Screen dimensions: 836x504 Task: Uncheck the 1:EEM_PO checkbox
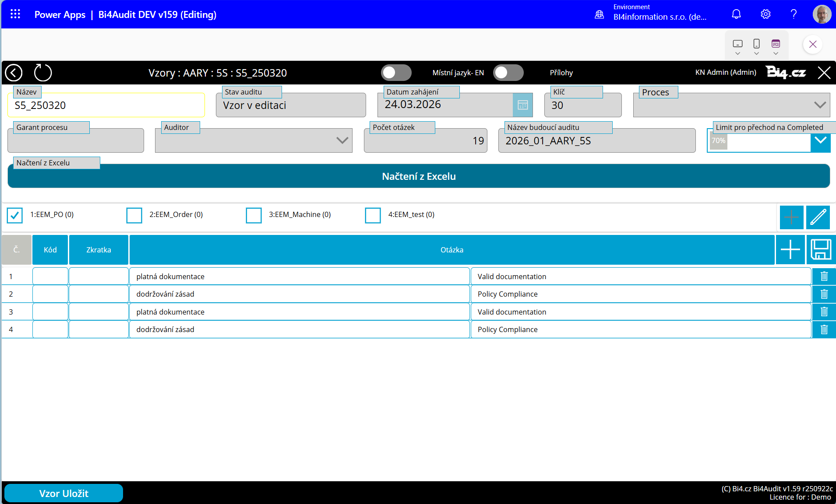(x=15, y=215)
